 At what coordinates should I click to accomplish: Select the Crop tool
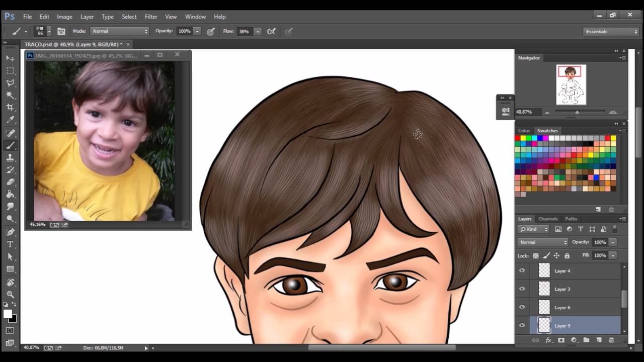coord(10,108)
